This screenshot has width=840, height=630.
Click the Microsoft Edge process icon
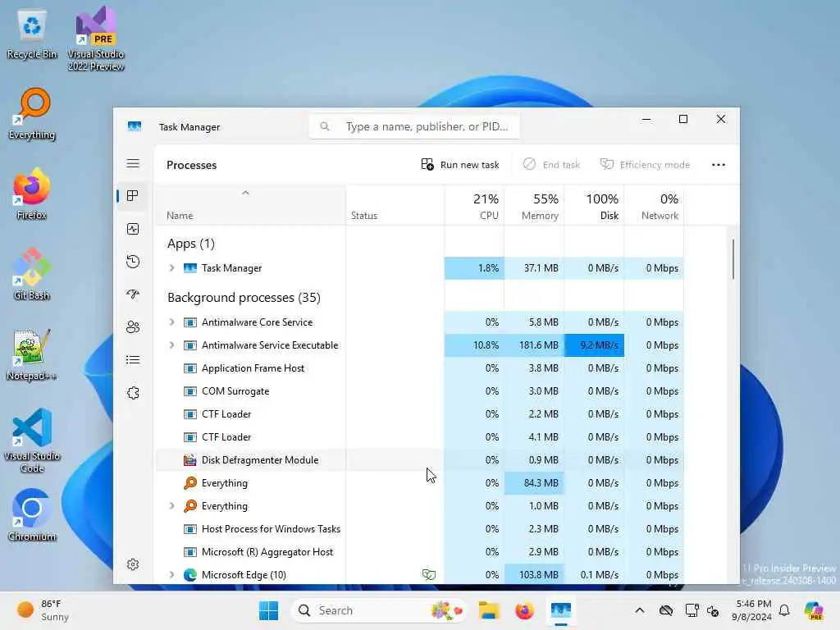click(x=189, y=575)
